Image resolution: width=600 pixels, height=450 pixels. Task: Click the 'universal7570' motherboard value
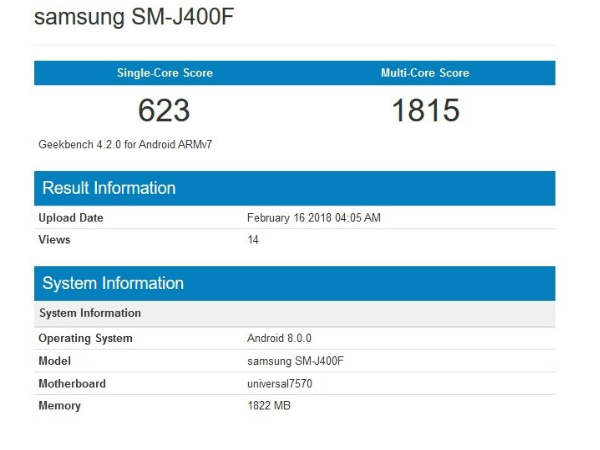(x=280, y=383)
